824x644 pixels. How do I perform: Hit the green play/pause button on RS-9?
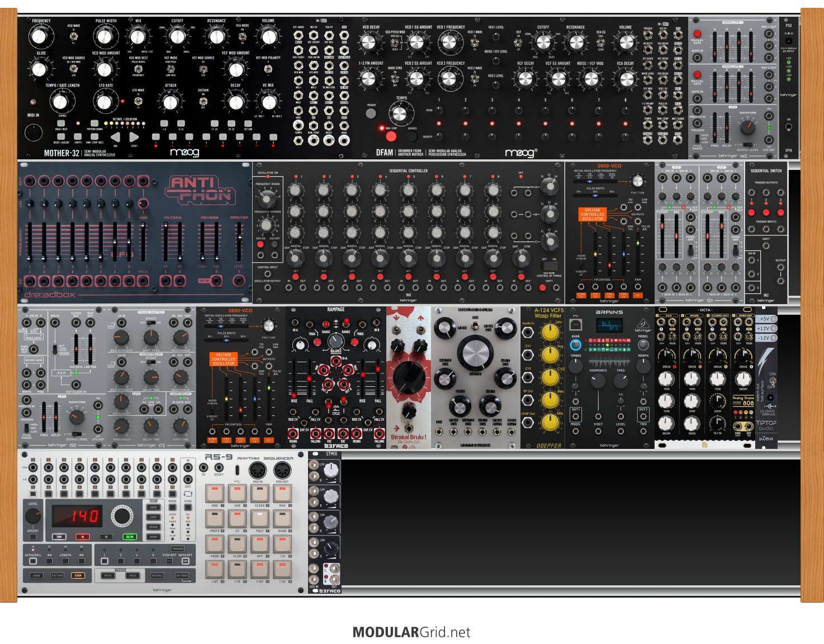[130, 537]
